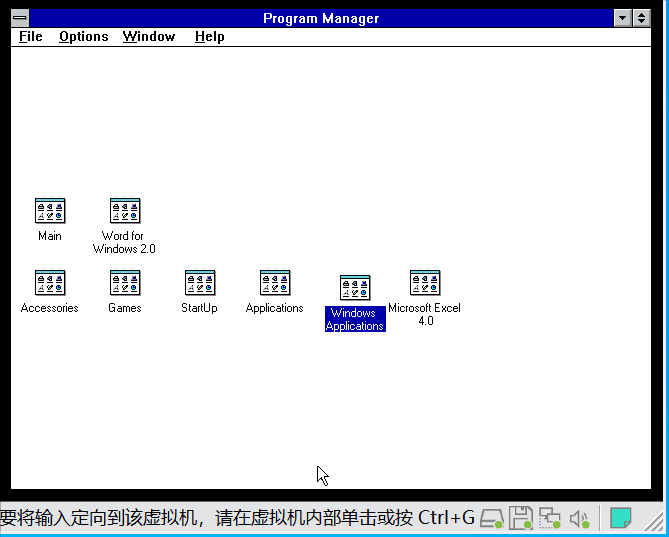
Task: Open the Program Manager control menu box
Action: tap(20, 18)
